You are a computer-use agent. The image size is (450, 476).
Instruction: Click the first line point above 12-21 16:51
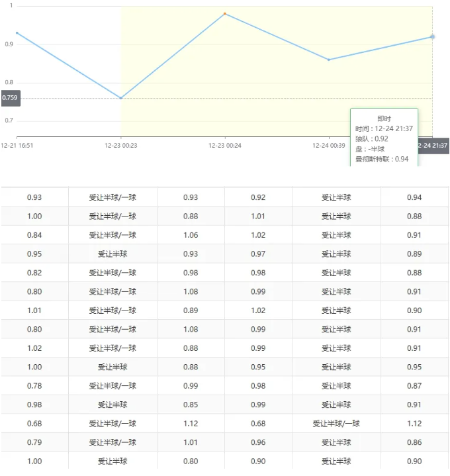17,32
